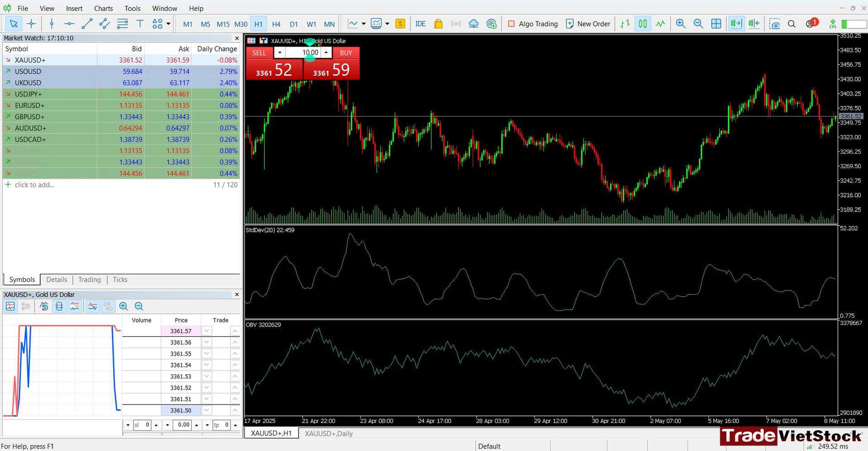The width and height of the screenshot is (868, 451).
Task: Open the IDE MetaEditor button
Action: coord(420,23)
